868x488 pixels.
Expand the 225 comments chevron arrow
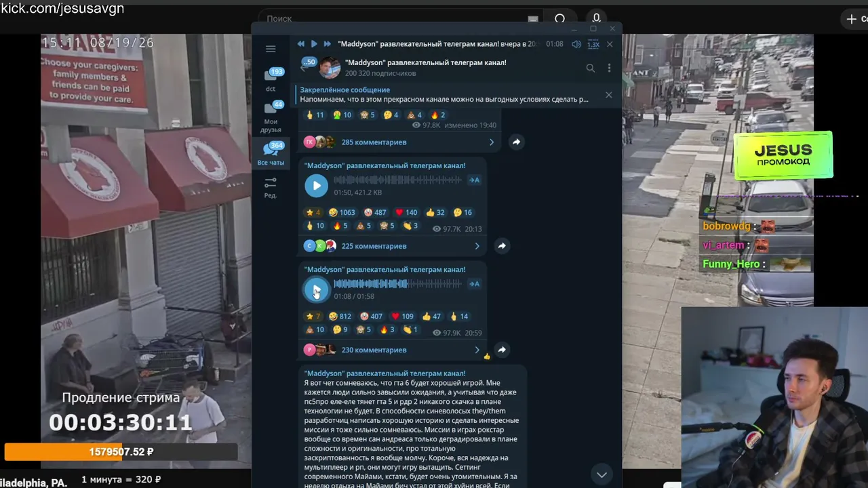coord(477,246)
